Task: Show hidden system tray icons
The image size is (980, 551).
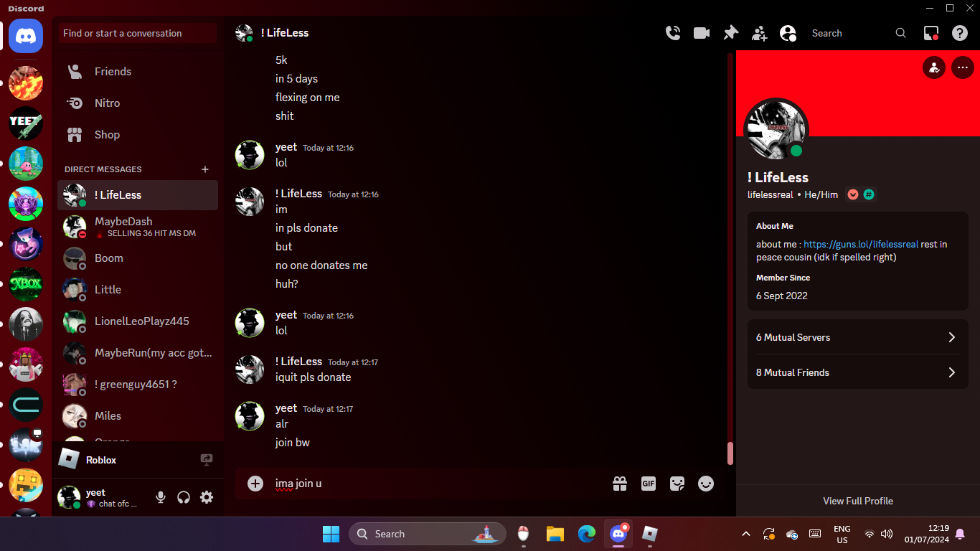Action: [746, 534]
